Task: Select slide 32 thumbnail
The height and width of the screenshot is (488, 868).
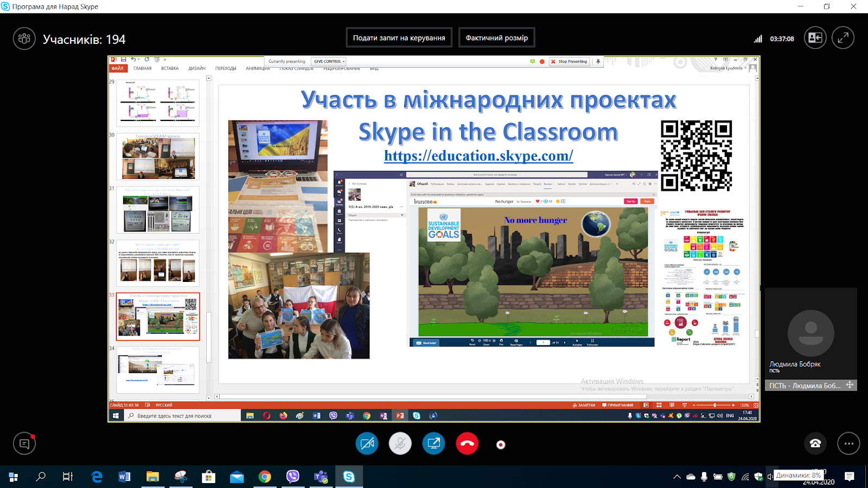Action: tap(158, 263)
